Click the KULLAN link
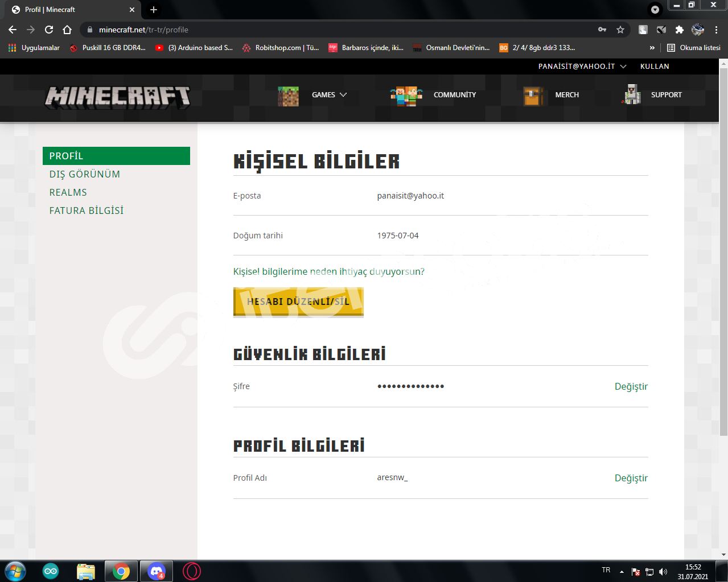Image resolution: width=728 pixels, height=582 pixels. click(655, 67)
